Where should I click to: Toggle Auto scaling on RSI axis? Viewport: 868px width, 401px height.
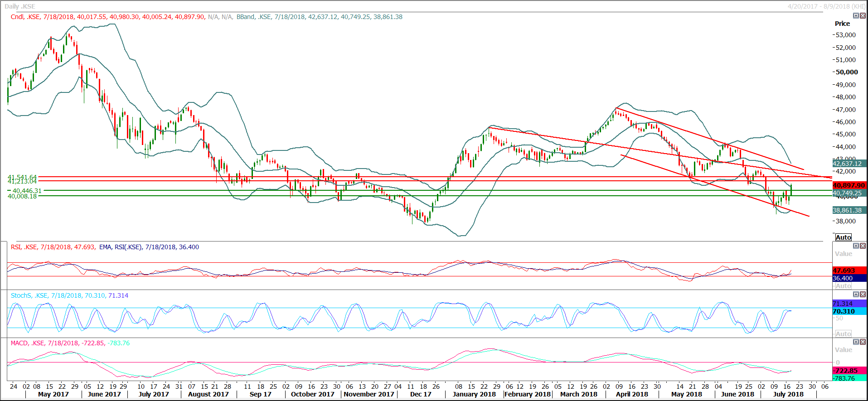843,286
